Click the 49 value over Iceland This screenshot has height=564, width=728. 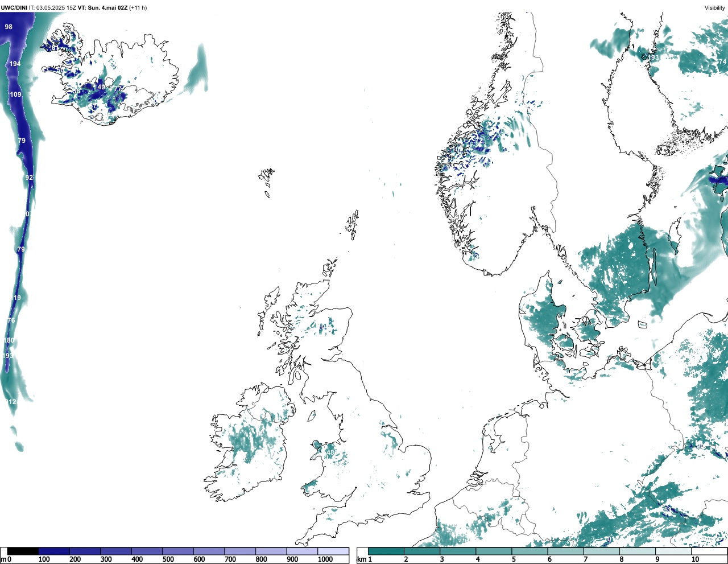[101, 88]
